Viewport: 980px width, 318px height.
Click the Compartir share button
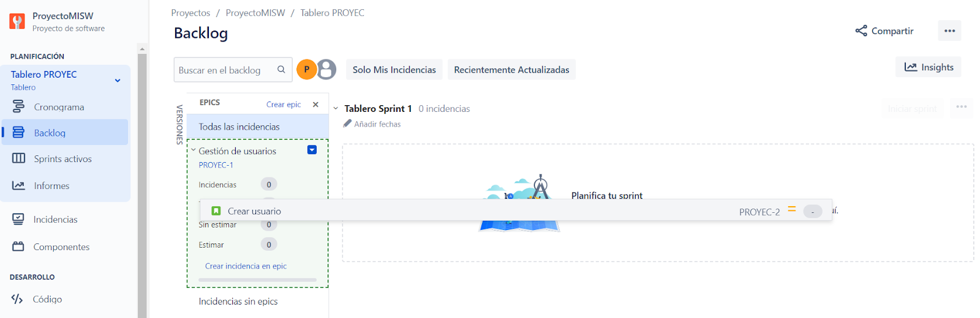(884, 31)
